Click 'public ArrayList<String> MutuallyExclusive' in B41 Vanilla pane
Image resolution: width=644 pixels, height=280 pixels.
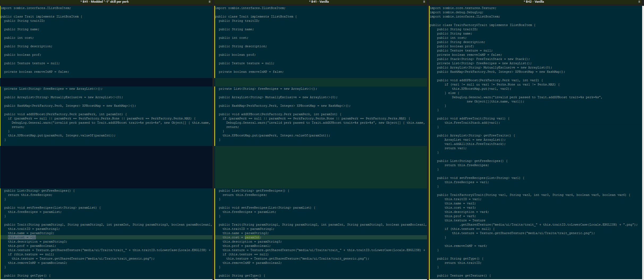click(278, 97)
